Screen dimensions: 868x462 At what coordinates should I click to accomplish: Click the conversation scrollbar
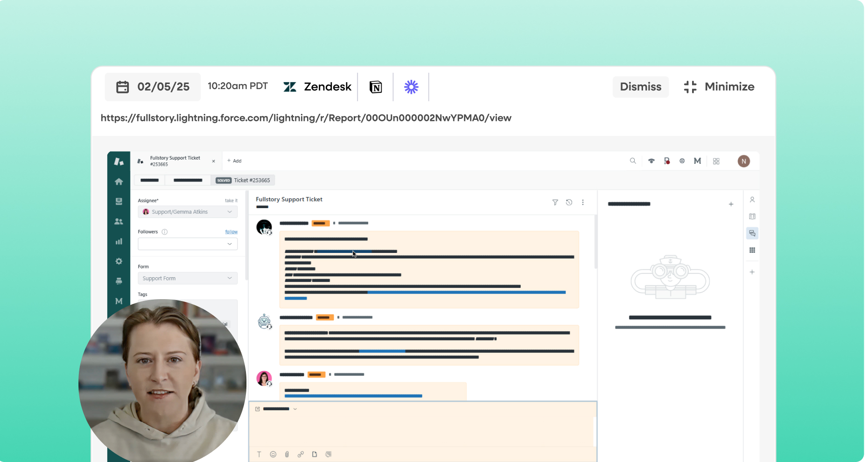click(596, 242)
